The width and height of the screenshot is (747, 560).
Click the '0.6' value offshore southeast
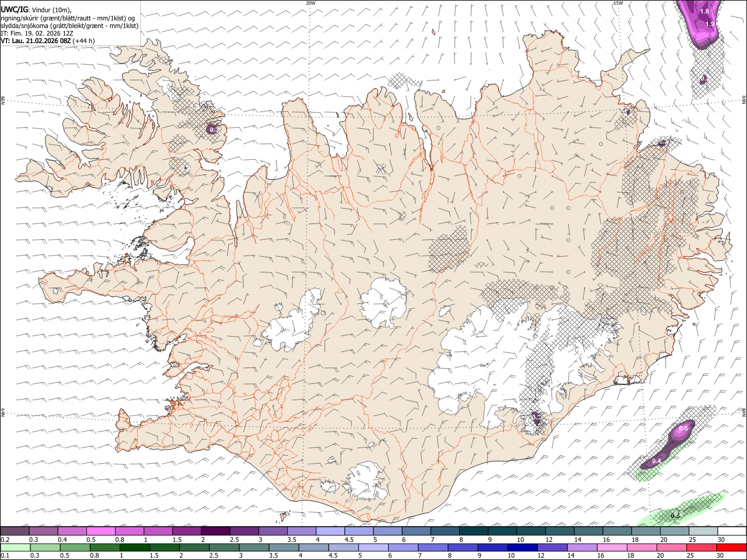(685, 429)
